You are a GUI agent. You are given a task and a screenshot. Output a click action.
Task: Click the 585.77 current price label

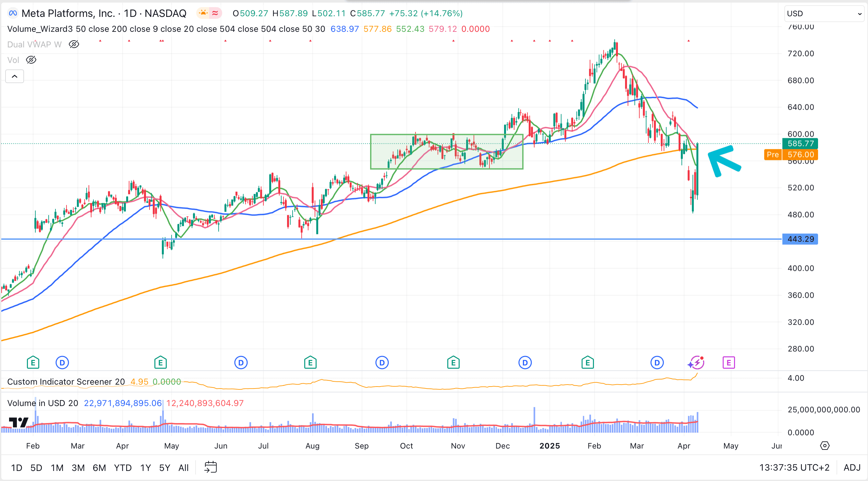point(800,143)
